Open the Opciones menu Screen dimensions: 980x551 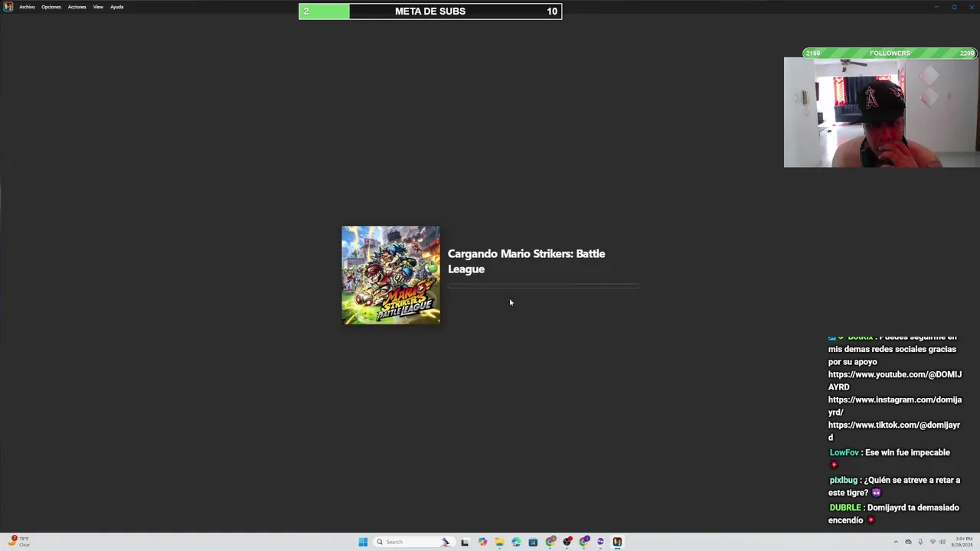51,7
